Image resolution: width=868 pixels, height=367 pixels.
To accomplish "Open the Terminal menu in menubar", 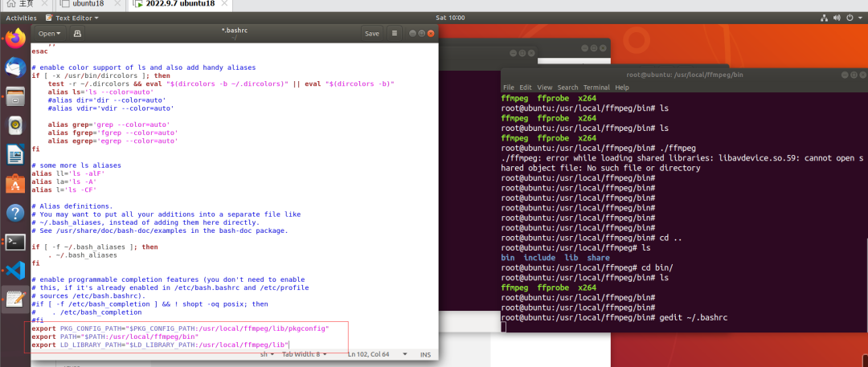I will coord(596,87).
